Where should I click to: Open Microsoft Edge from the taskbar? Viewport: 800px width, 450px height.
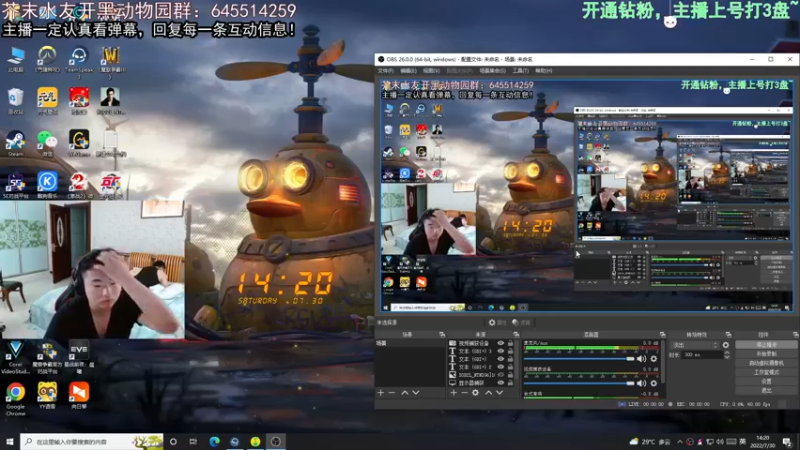click(x=214, y=442)
